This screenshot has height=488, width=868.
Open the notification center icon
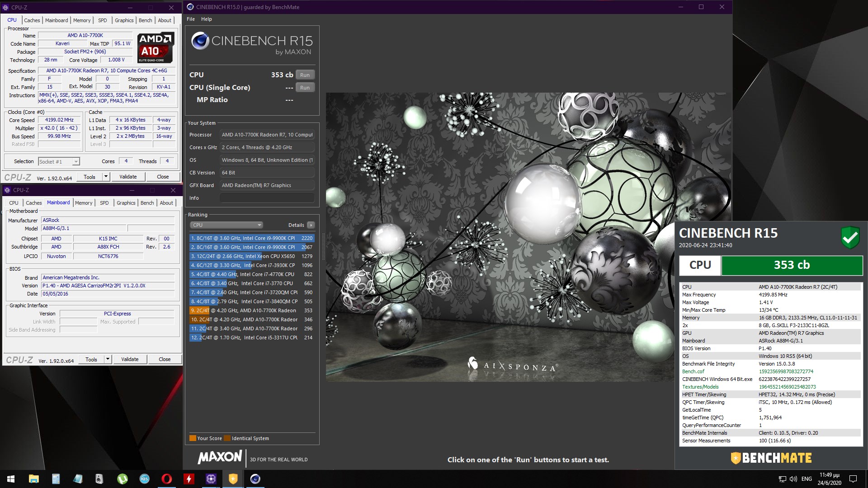tap(853, 479)
